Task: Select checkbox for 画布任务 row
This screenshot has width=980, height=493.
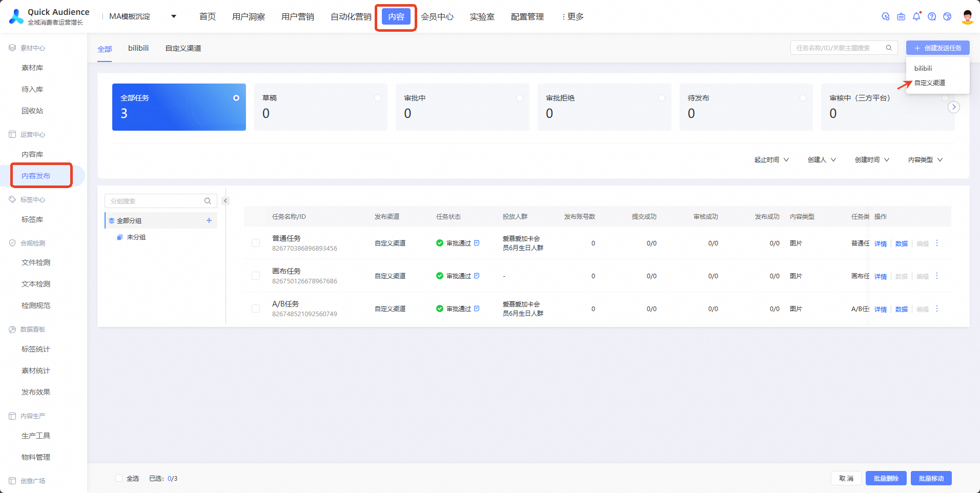Action: (x=256, y=276)
